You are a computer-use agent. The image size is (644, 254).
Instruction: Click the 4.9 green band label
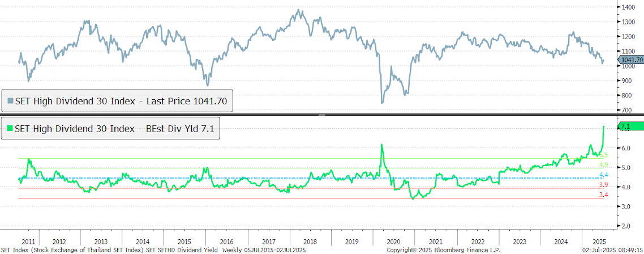(x=603, y=165)
